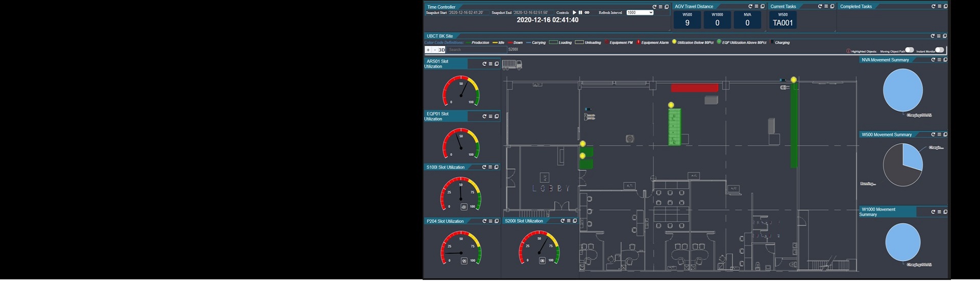This screenshot has height=281, width=980.
Task: Open the S200I Slot Utilization menu
Action: 569,221
